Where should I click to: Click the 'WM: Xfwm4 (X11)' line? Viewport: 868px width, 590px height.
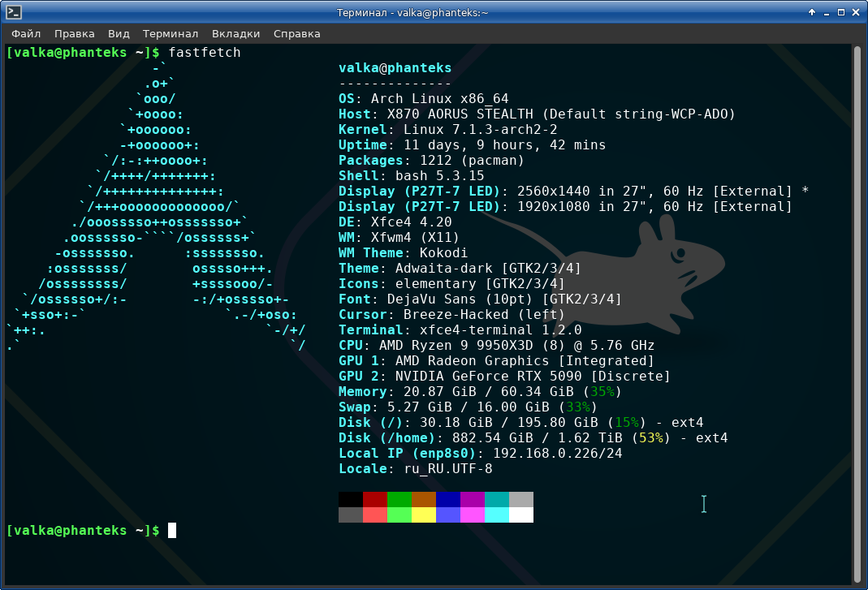pyautogui.click(x=399, y=238)
